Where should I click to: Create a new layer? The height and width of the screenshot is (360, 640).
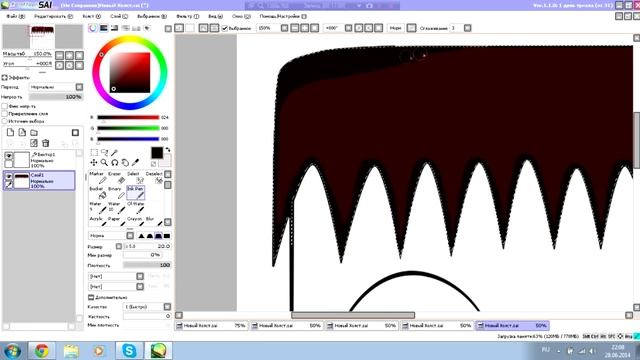[10, 133]
